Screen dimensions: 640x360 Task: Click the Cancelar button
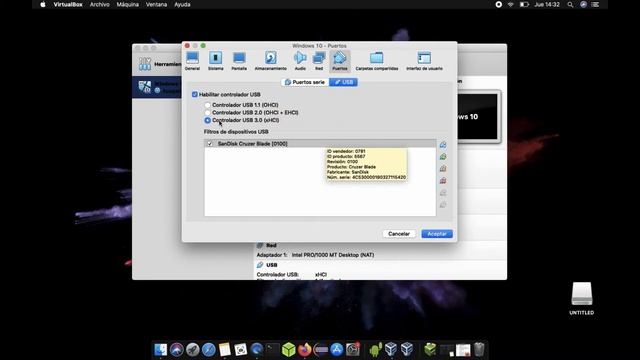pyautogui.click(x=399, y=234)
